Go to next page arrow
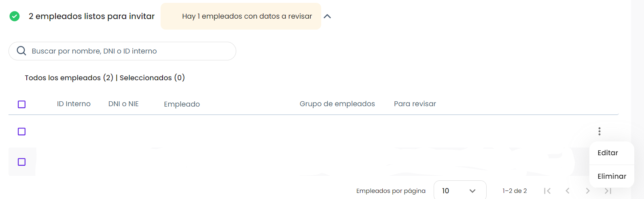 (x=588, y=191)
